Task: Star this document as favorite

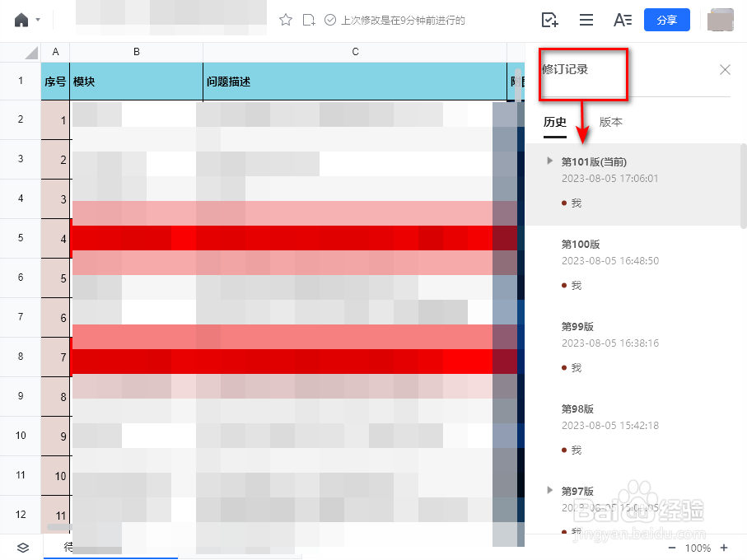Action: click(x=286, y=20)
